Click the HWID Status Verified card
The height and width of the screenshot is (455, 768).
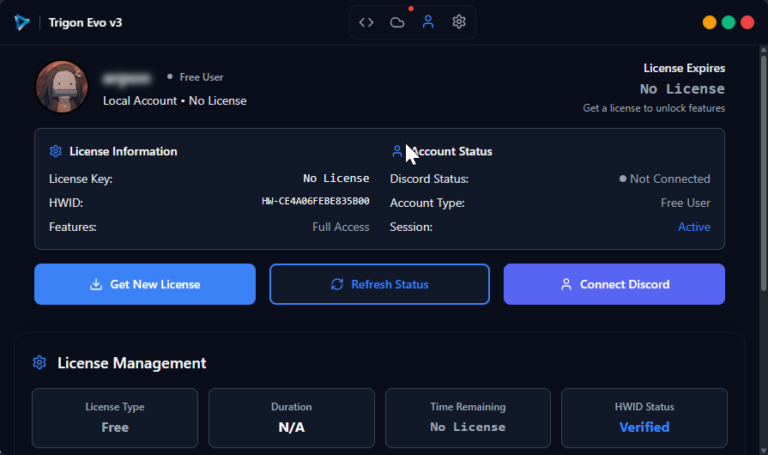(x=646, y=417)
